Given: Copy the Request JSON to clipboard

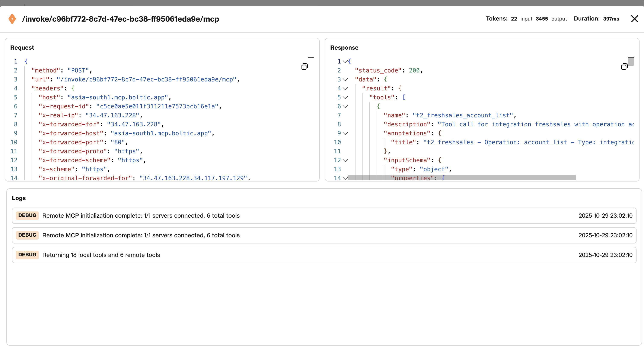Looking at the screenshot, I should 304,67.
